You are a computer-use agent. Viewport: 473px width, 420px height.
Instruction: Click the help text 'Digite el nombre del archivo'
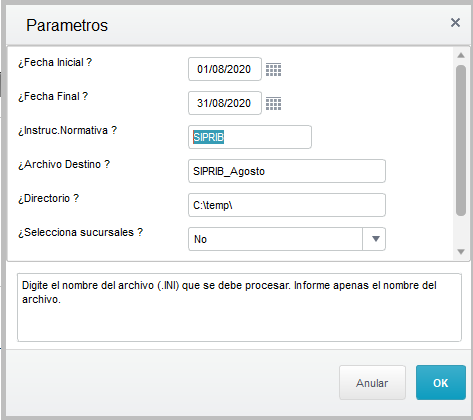click(x=88, y=285)
